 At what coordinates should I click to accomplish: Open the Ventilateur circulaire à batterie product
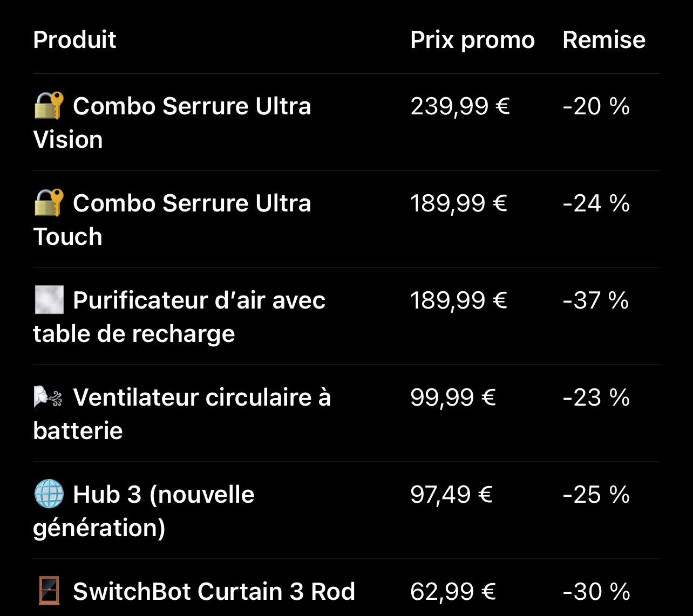201,398
